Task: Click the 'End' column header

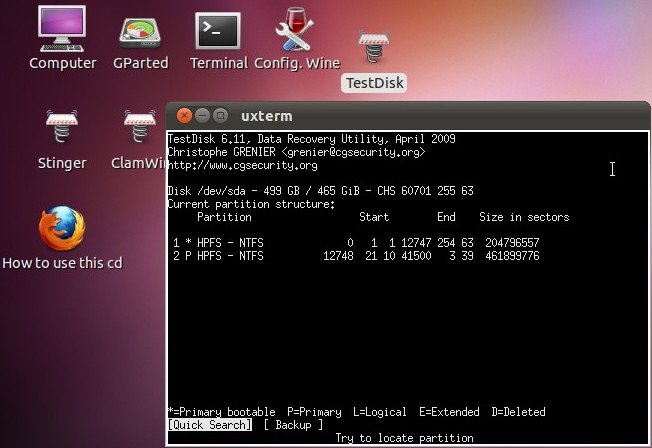Action: 446,217
